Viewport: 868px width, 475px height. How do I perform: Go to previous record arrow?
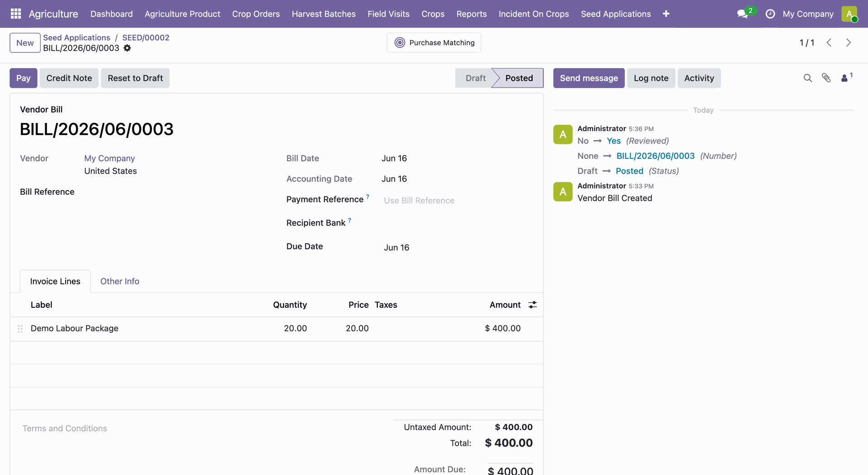pos(829,42)
